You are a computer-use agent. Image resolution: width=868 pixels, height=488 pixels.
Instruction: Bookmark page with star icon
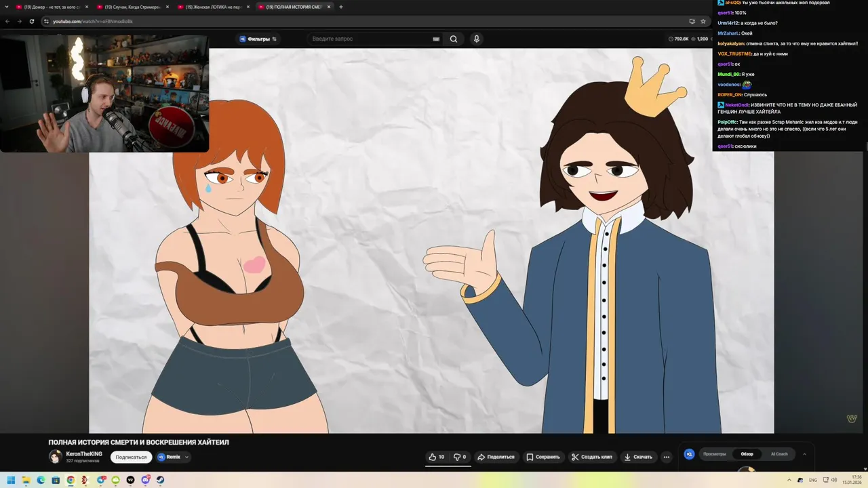703,21
